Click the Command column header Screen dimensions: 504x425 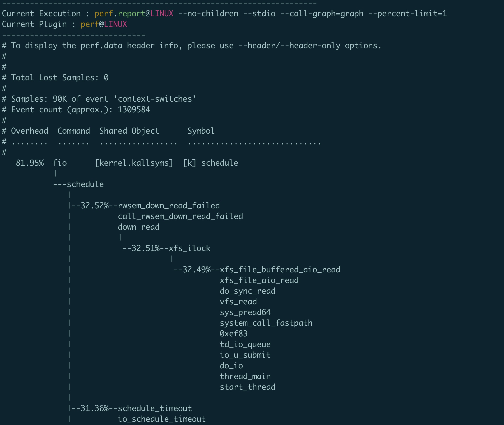74,131
